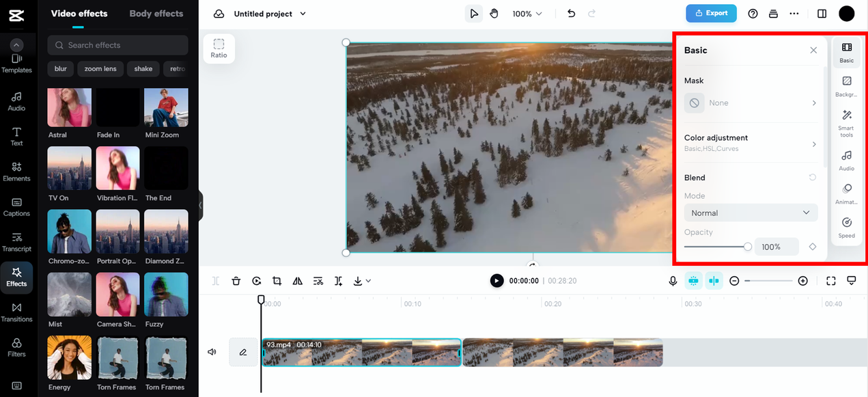Image resolution: width=868 pixels, height=397 pixels.
Task: Toggle the timeline snapping button
Action: click(x=694, y=281)
